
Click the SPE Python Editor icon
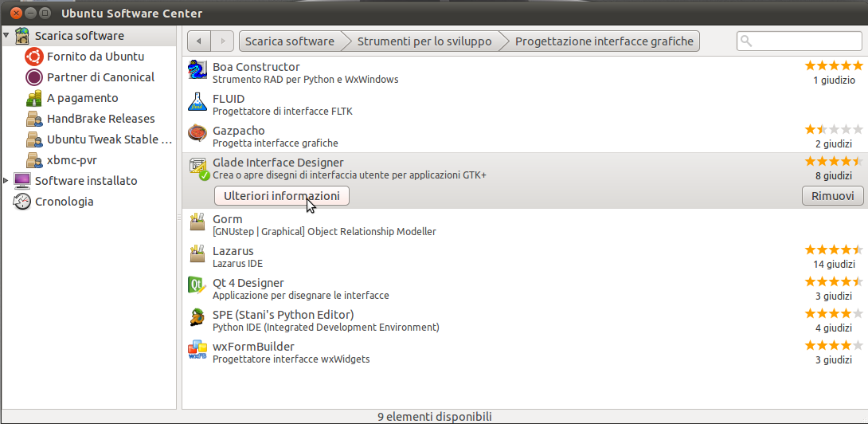[197, 318]
